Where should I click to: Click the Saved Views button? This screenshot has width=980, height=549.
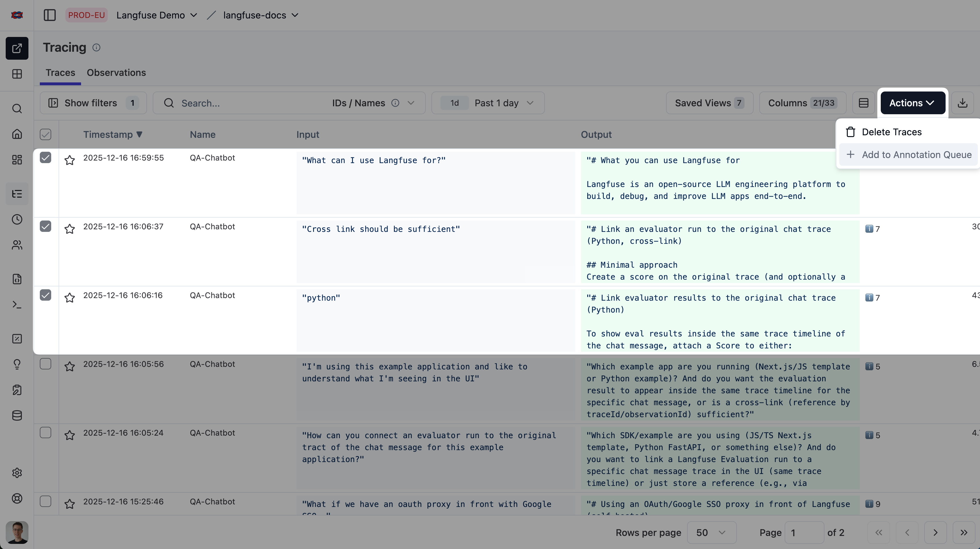point(709,103)
